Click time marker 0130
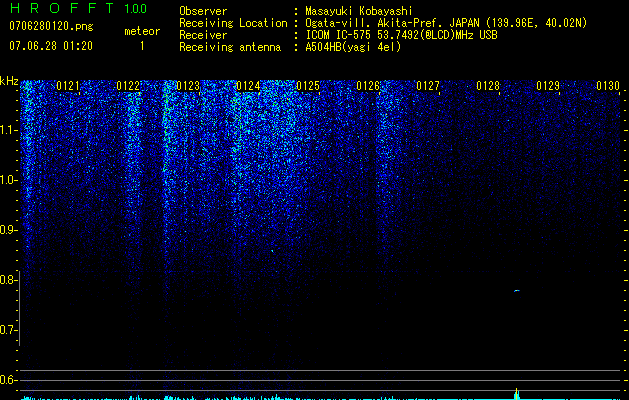Screen dimensions: 629x400 click(x=608, y=86)
